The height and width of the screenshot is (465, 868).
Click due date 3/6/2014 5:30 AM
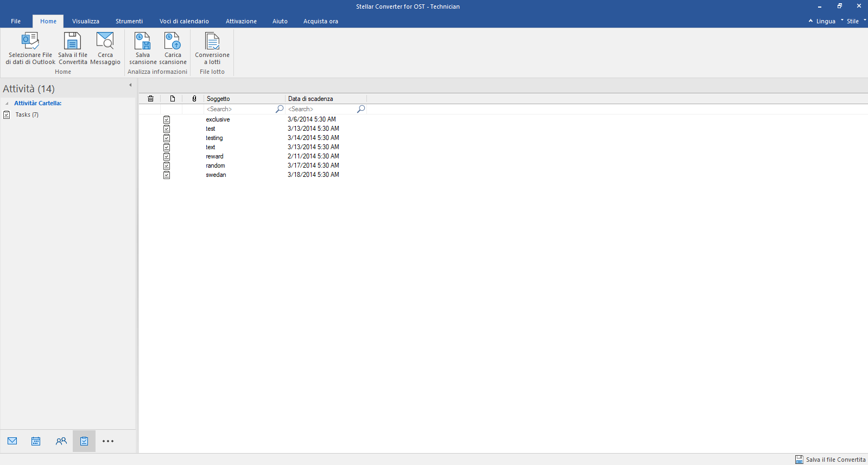[312, 119]
